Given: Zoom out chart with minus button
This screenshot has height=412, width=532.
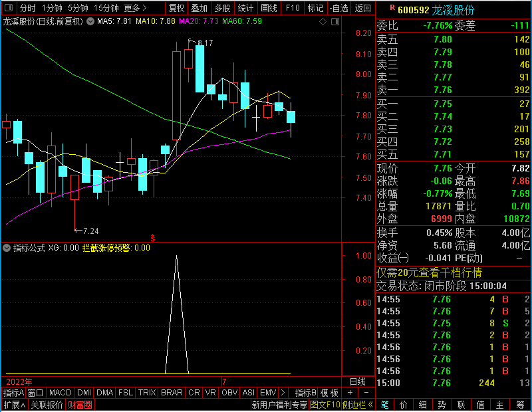Looking at the screenshot, I should click(x=366, y=393).
